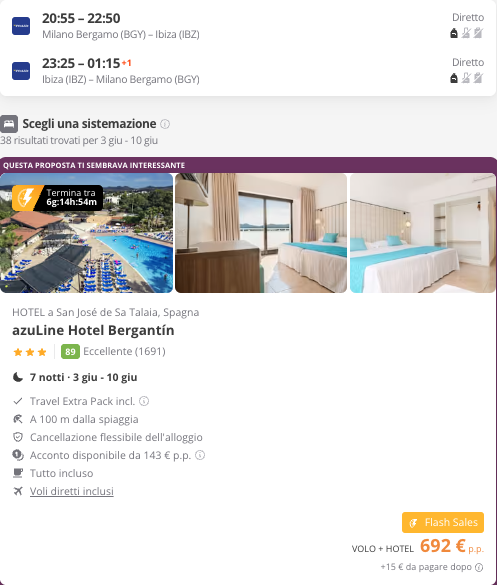Click the Ryanair logo on return flight
This screenshot has width=497, height=585.
(21, 71)
